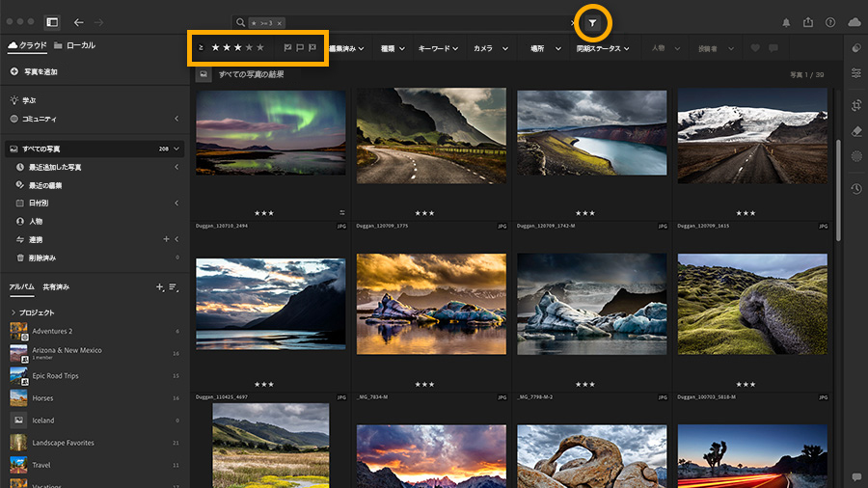Open キーワード filter dropdown
Viewport: 868px width, 488px height.
pos(438,48)
